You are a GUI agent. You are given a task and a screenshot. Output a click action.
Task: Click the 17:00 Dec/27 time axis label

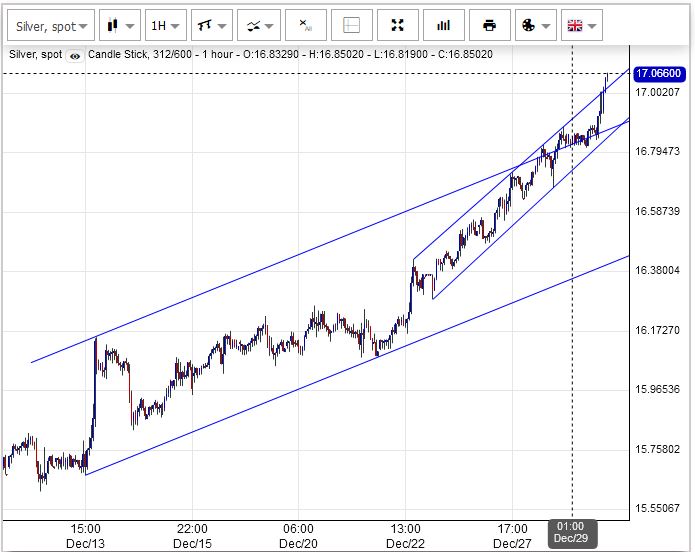512,536
